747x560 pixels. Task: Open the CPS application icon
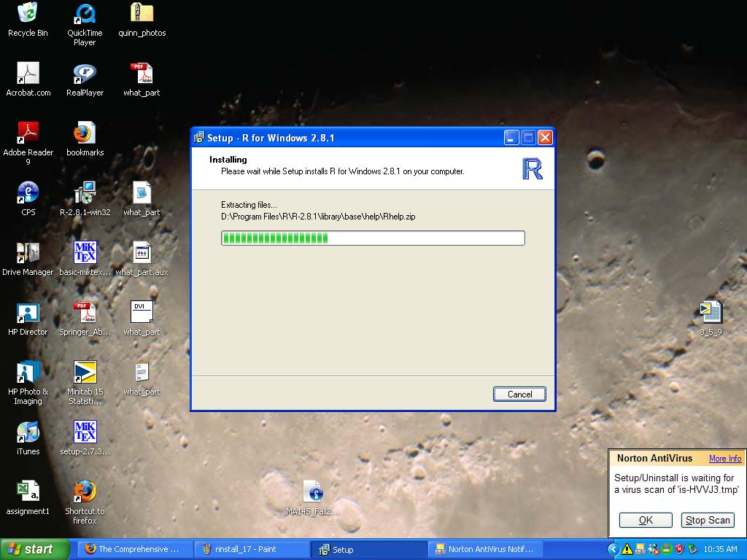click(x=28, y=193)
